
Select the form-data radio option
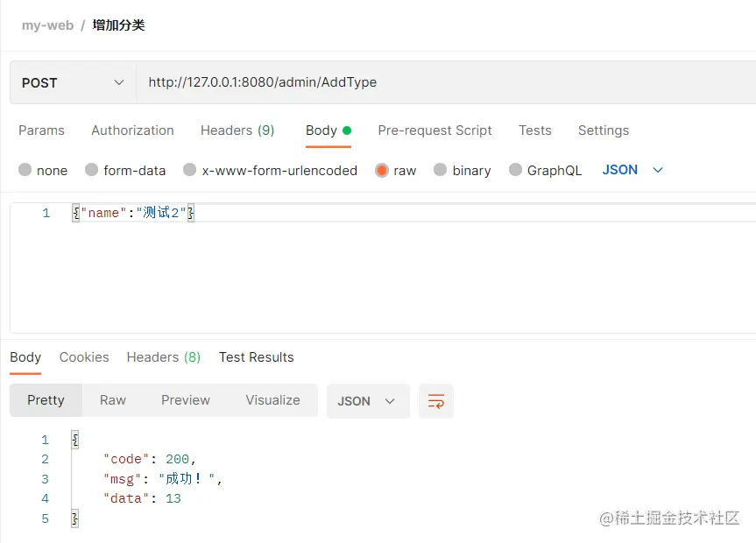click(x=92, y=170)
